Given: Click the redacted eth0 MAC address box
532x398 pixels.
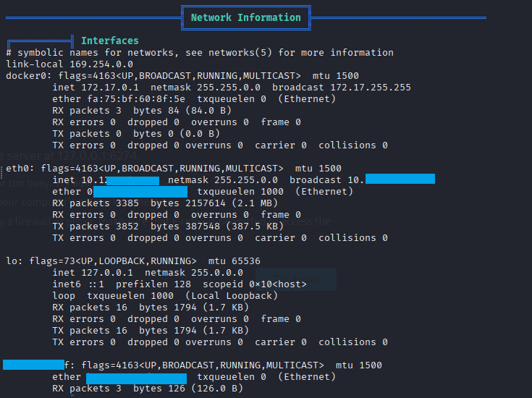Looking at the screenshot, I should (x=140, y=192).
